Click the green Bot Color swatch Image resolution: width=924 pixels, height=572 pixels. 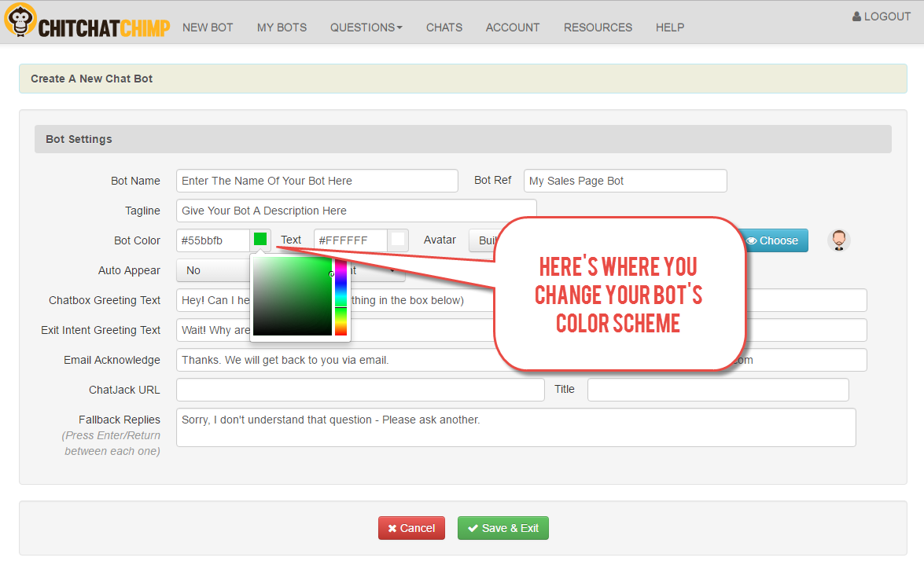point(260,239)
